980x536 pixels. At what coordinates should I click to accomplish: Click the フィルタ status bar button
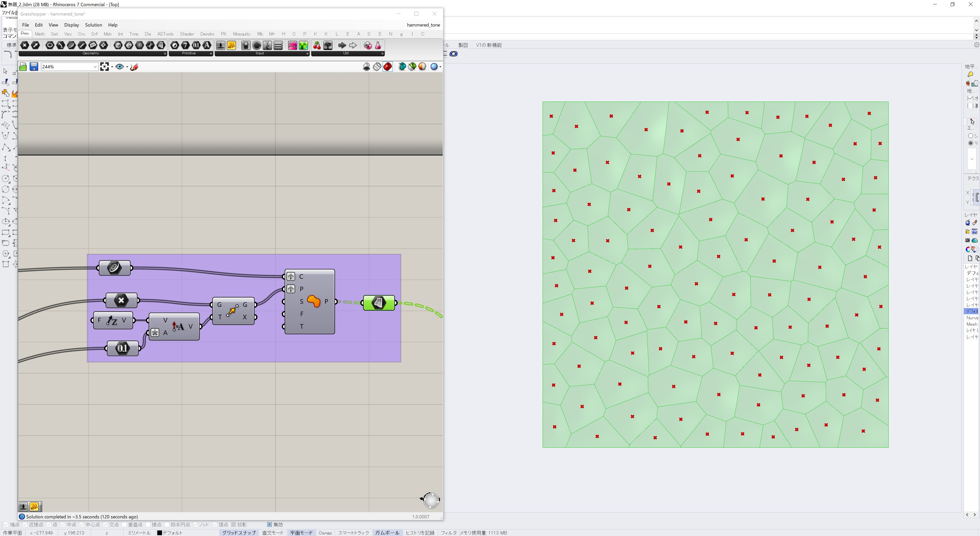point(449,533)
